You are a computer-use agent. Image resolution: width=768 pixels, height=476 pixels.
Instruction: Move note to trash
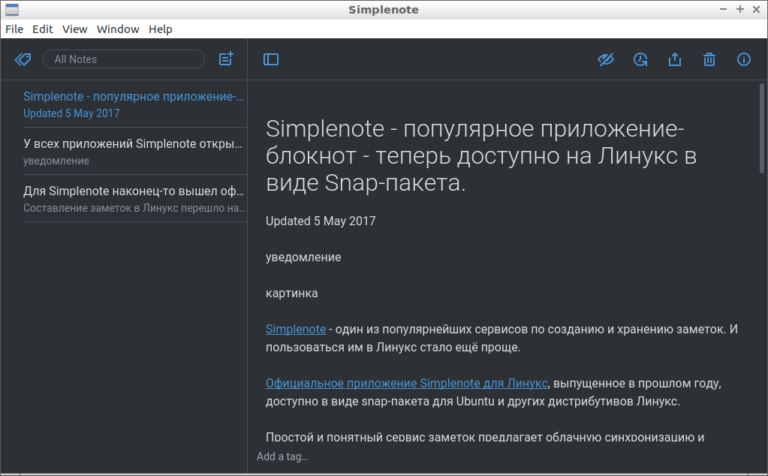709,59
